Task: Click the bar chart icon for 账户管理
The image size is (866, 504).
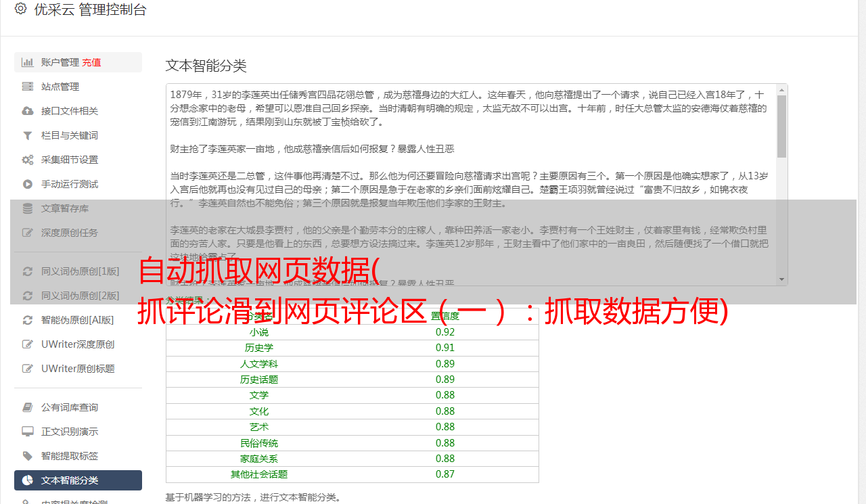Action: pos(27,62)
